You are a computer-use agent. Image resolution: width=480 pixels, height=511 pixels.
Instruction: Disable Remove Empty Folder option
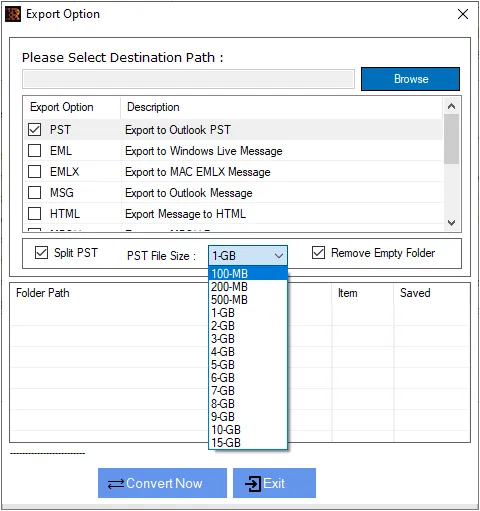[318, 253]
